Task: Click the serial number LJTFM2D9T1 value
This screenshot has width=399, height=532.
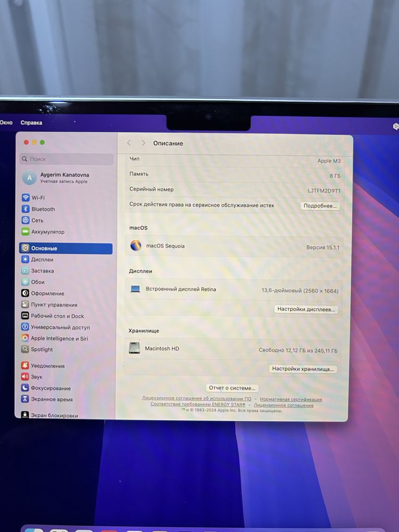Action: coord(323,190)
